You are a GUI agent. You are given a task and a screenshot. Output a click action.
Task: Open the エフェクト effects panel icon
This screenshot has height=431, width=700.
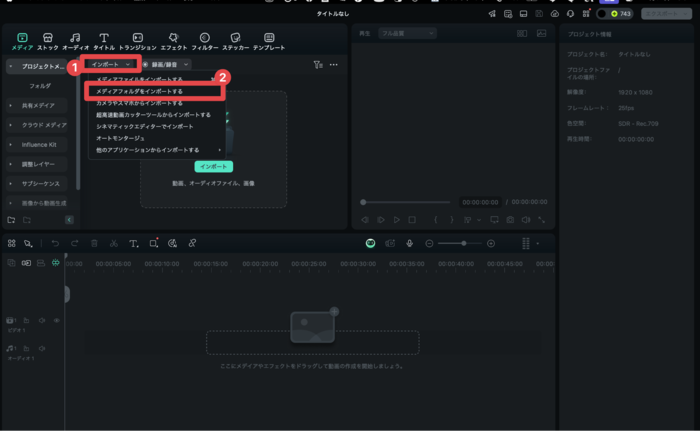pos(173,41)
